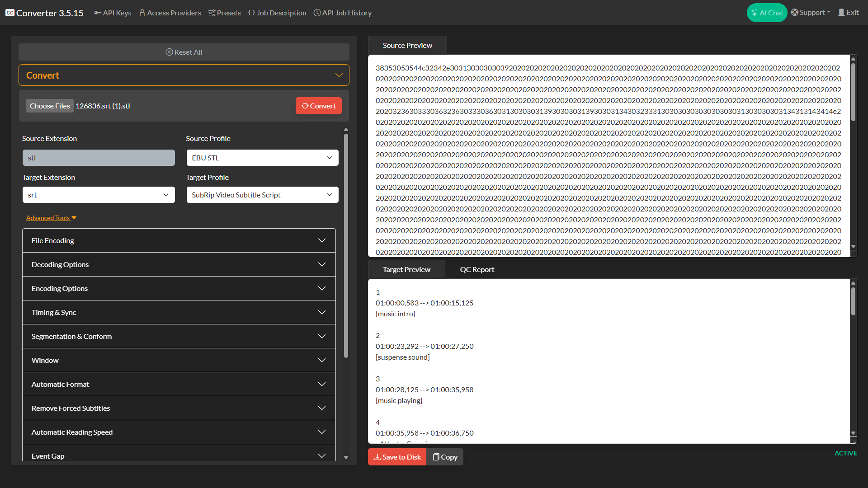Open the Support menu
868x488 pixels.
tap(811, 12)
